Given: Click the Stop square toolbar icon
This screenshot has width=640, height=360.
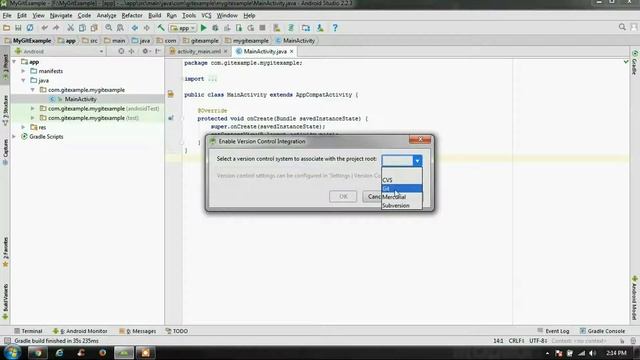Looking at the screenshot, I should point(262,28).
